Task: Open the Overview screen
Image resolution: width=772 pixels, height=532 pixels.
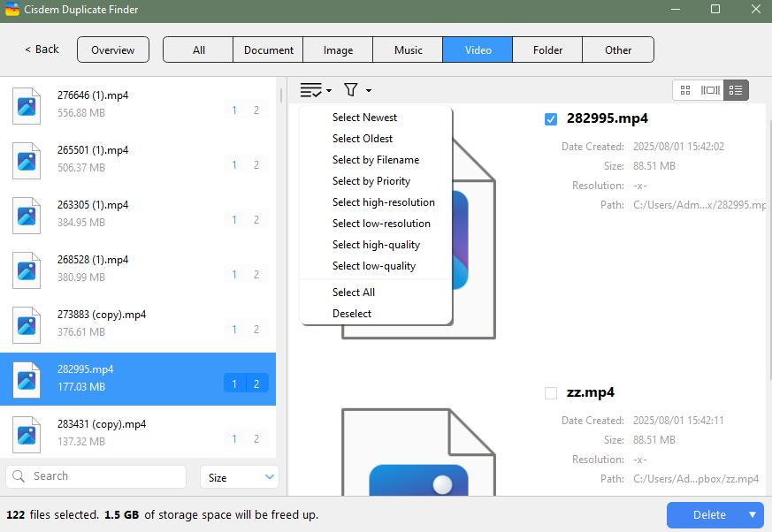Action: coord(113,50)
